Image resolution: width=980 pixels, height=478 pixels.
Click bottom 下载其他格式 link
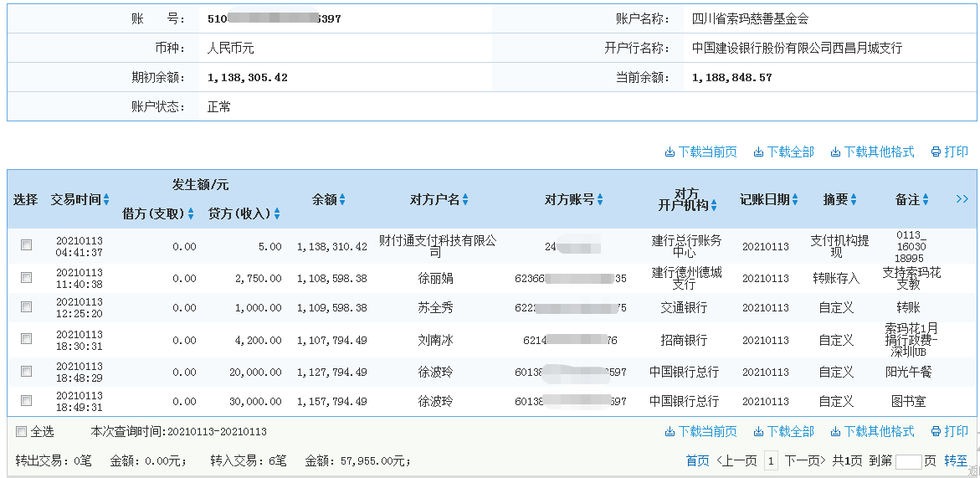[x=873, y=431]
